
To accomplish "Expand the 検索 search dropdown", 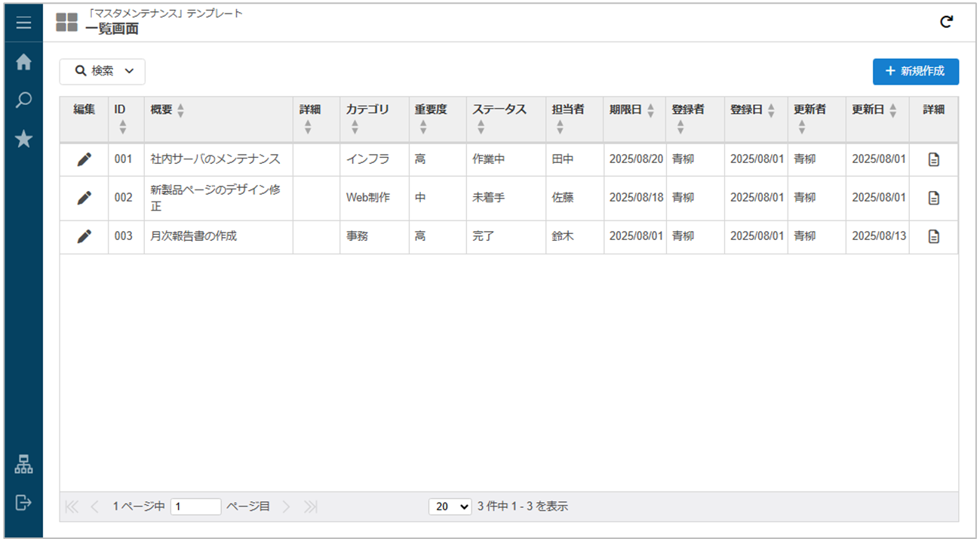I will 103,71.
